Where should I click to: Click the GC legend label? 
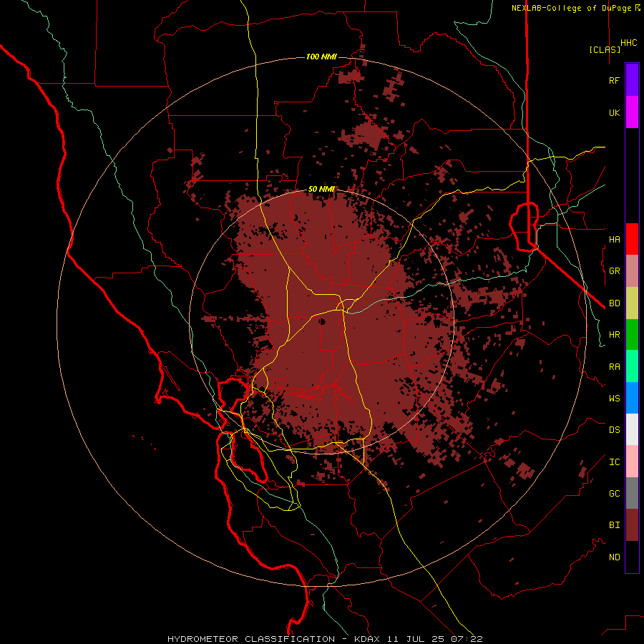(x=614, y=494)
